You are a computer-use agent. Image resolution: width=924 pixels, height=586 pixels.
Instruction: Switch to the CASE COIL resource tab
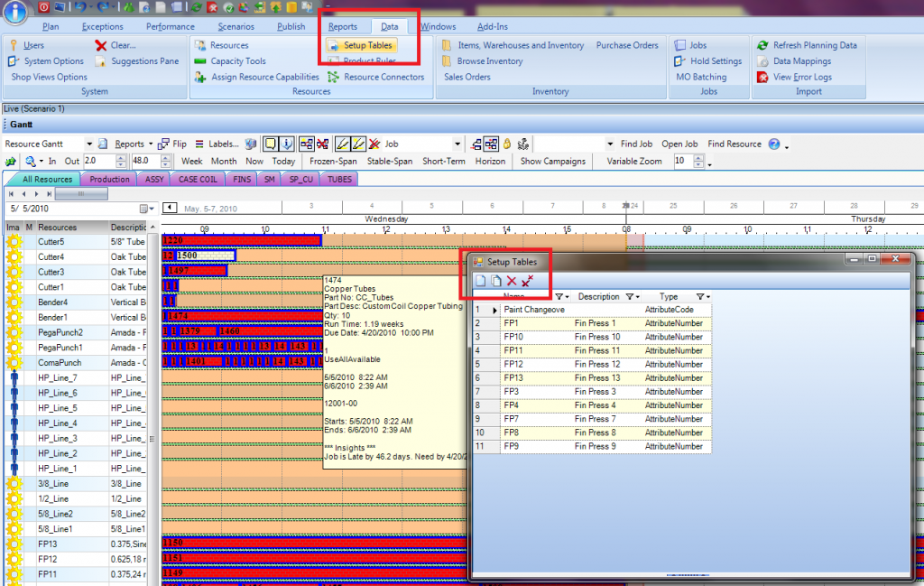click(198, 180)
